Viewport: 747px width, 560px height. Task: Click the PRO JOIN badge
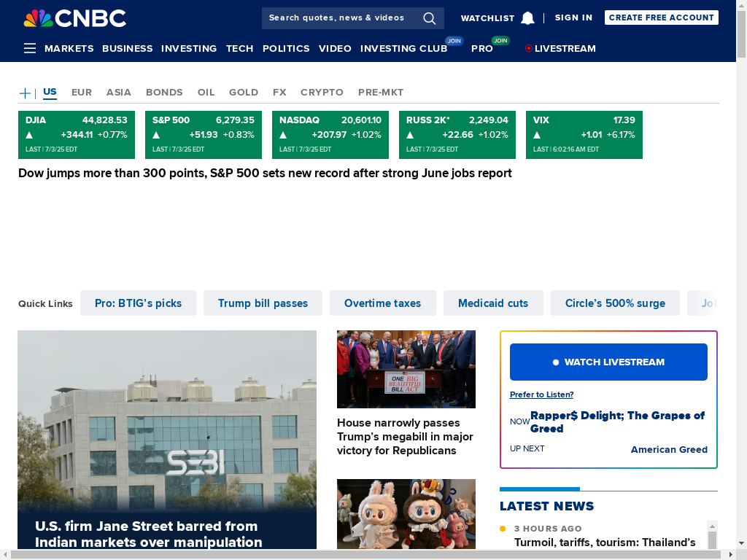coord(500,41)
